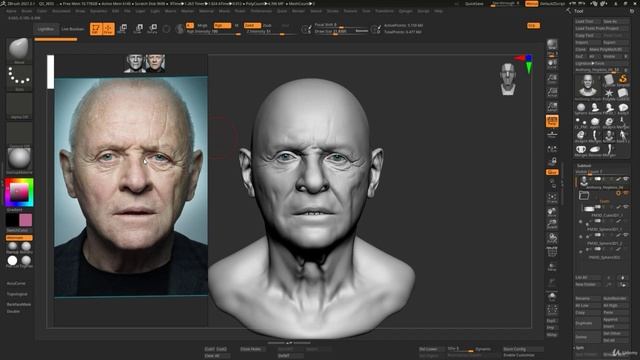The height and width of the screenshot is (360, 640).
Task: Click the Teeth folder icon in Subtool list
Action: pos(584,196)
